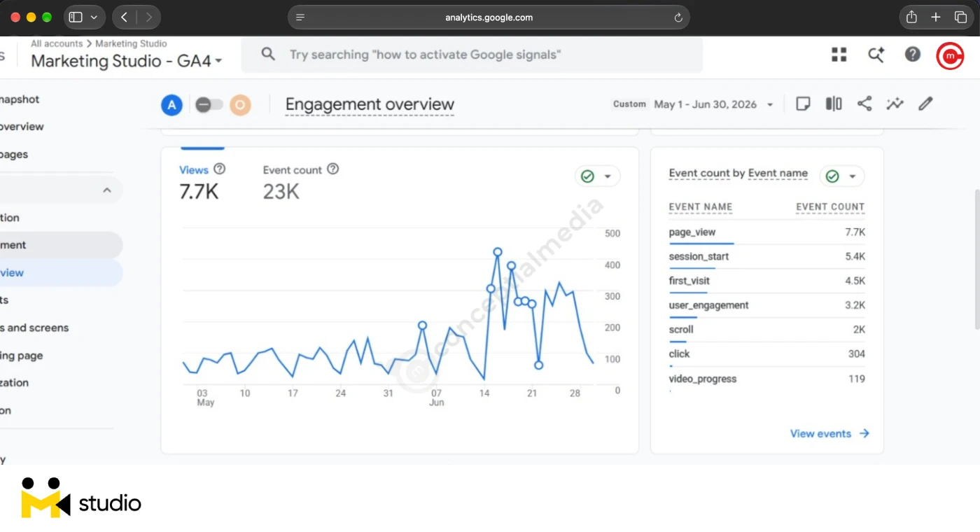Open the 'ing page' sidebar item
Viewport: 980px width, 532px height.
[22, 356]
